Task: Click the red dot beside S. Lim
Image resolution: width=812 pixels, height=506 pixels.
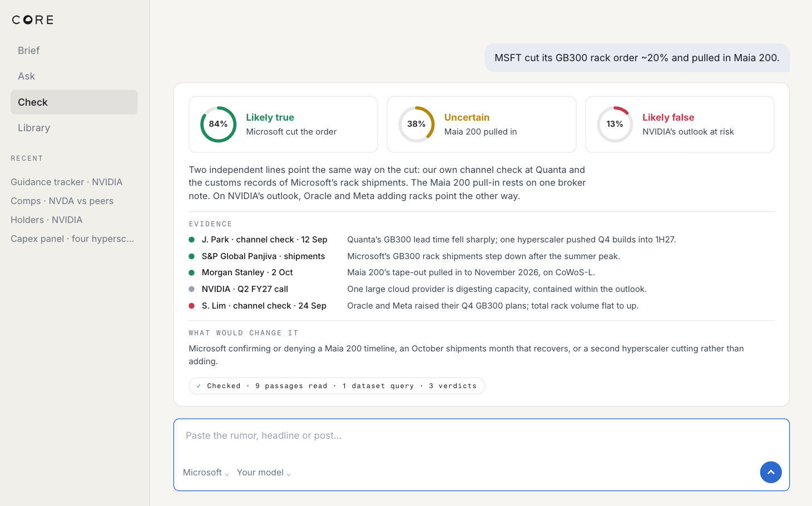Action: [x=192, y=306]
